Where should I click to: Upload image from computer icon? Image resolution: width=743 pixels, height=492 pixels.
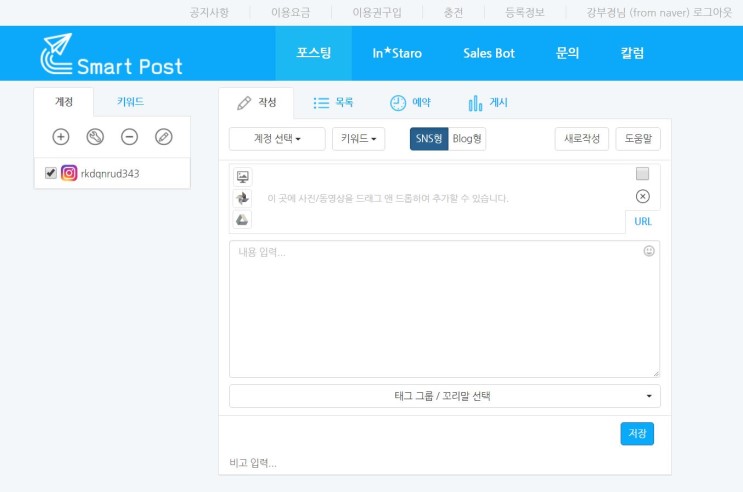(243, 177)
